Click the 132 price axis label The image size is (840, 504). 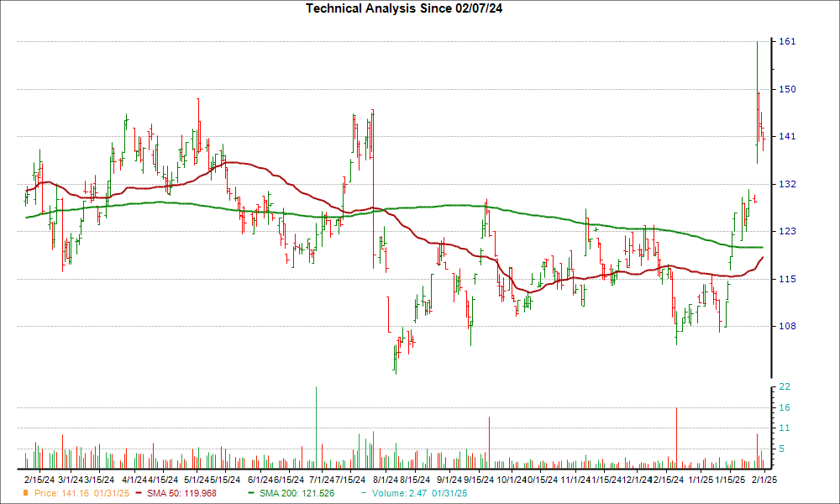point(787,184)
